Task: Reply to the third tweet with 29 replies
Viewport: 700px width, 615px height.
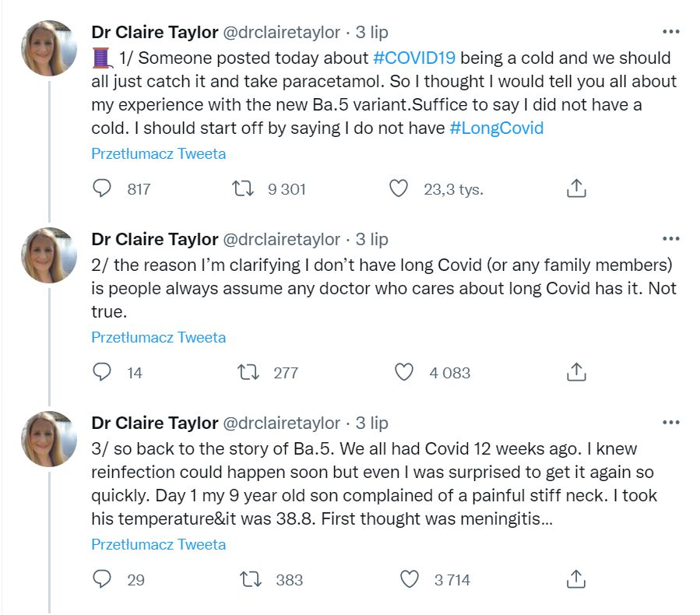Action: (103, 579)
